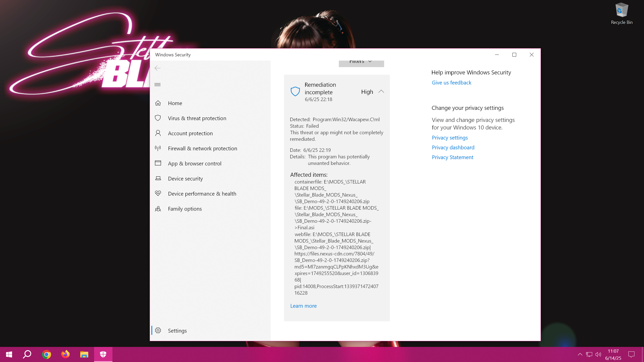
Task: Open the hamburger navigation menu
Action: point(157,84)
